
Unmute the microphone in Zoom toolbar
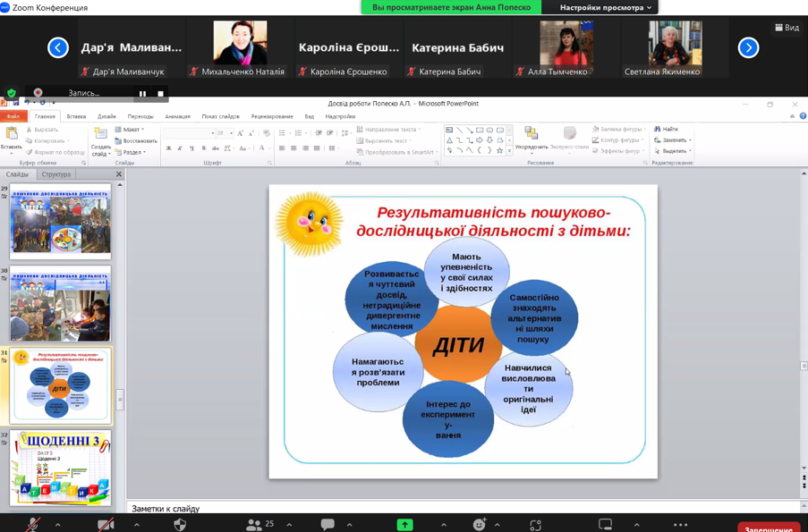[x=33, y=525]
